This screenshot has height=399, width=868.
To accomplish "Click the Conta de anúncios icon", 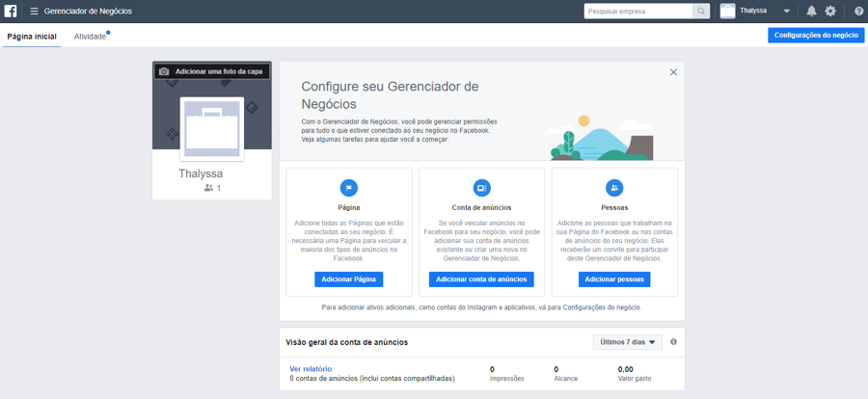I will click(x=481, y=188).
